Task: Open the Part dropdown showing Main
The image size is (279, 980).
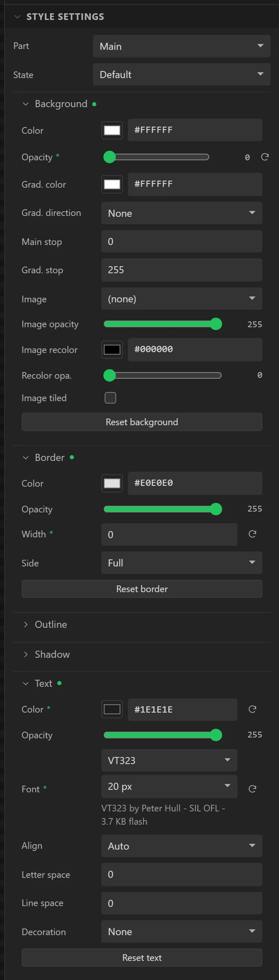Action: pos(182,46)
